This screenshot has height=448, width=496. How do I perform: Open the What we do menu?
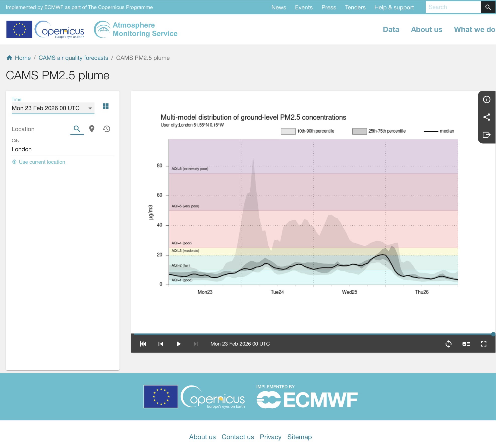coord(474,29)
